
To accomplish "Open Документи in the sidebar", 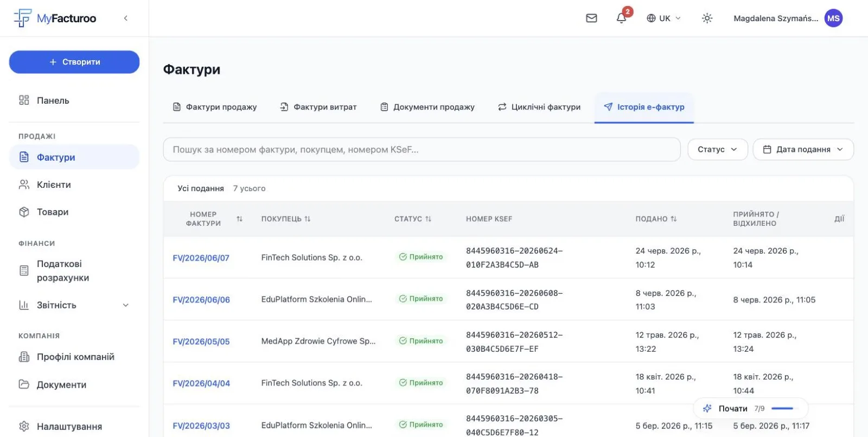I will point(74,384).
